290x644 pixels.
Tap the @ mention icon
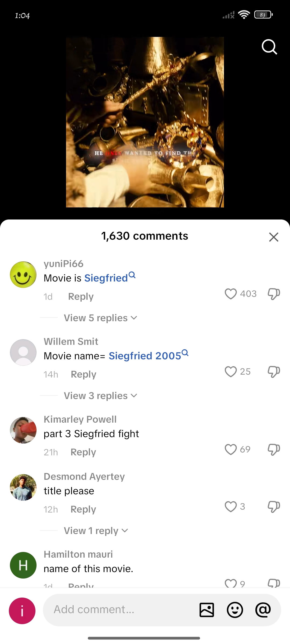pyautogui.click(x=263, y=610)
